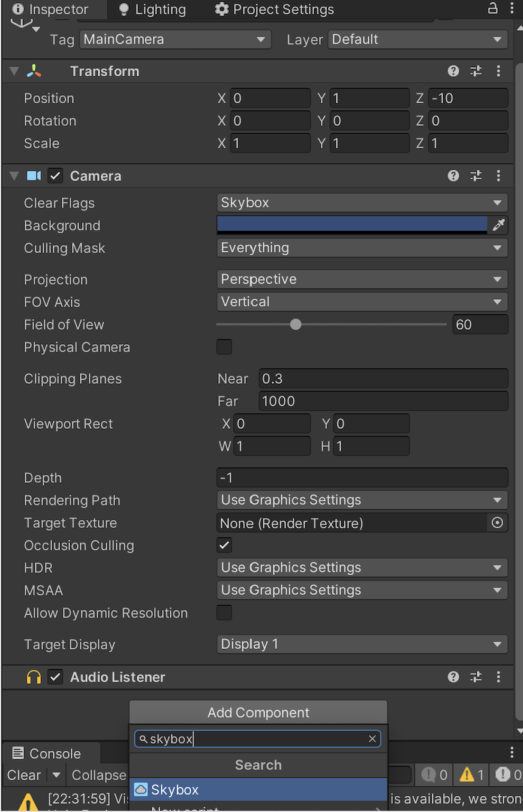Lock the Inspector panel
Viewport: 523px width, 812px height.
492,8
